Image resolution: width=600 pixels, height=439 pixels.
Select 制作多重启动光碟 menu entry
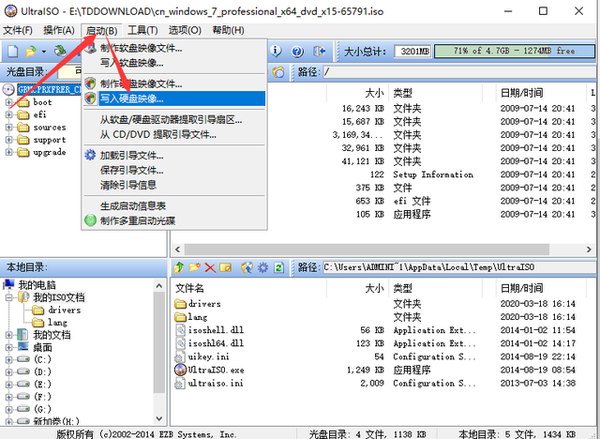[x=174, y=220]
